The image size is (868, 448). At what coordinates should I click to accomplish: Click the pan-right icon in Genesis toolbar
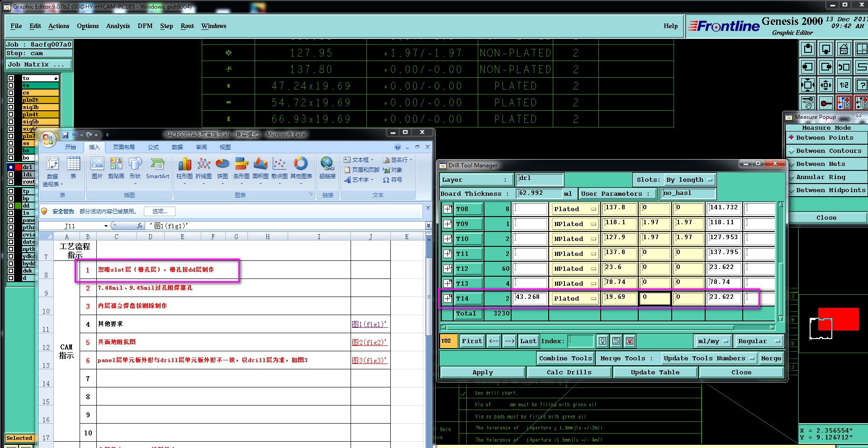pos(826,67)
